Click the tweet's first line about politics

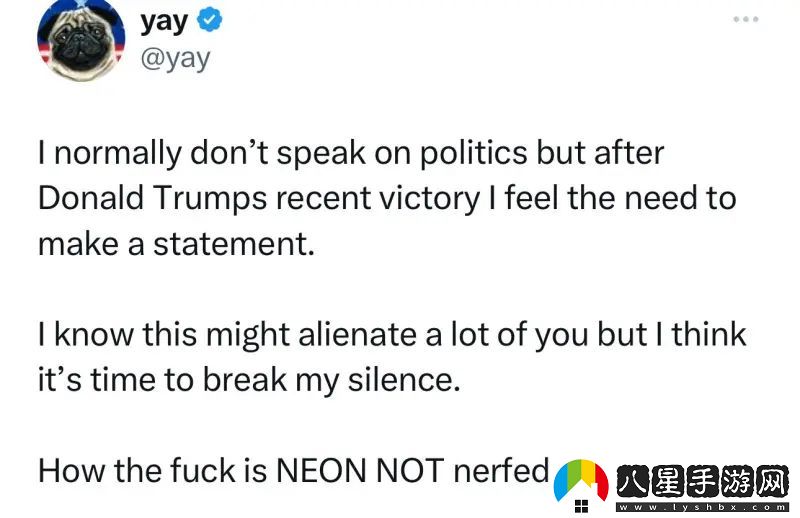(x=351, y=153)
